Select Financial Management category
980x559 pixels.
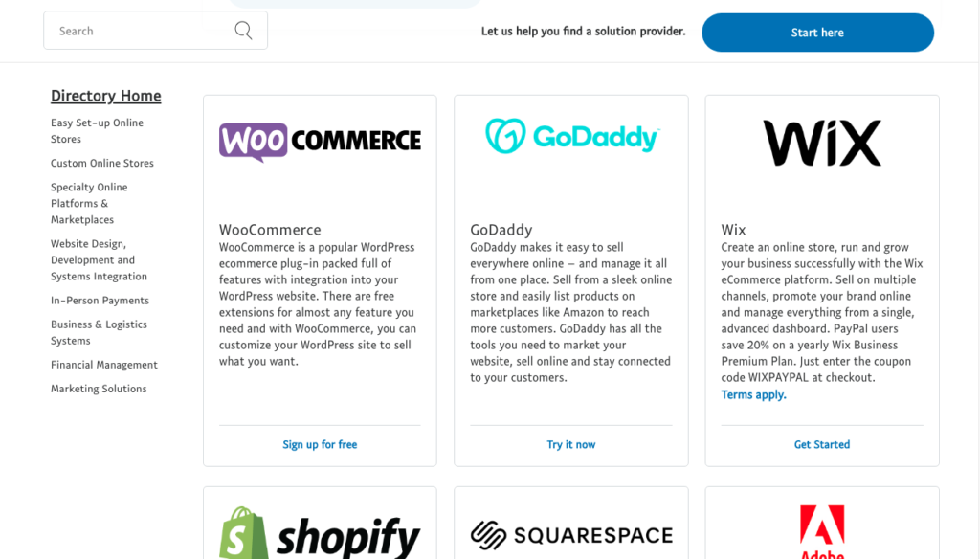tap(103, 365)
